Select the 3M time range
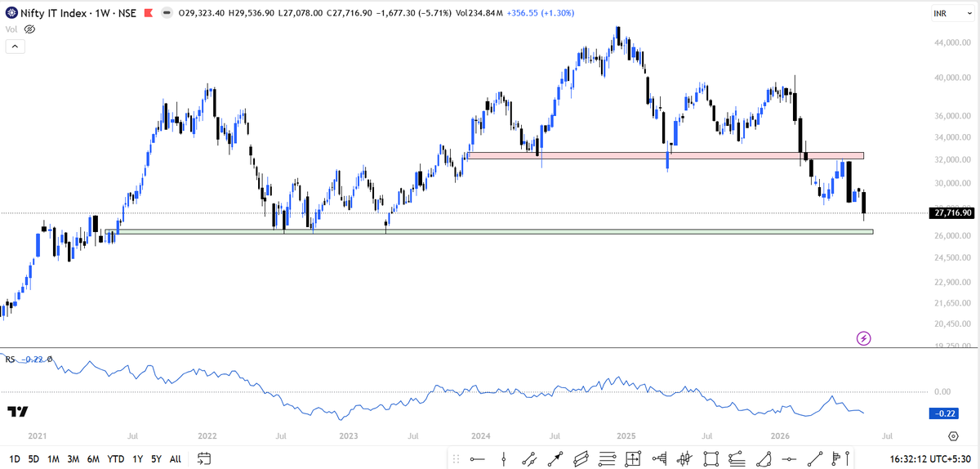The width and height of the screenshot is (980, 469). coord(73,459)
